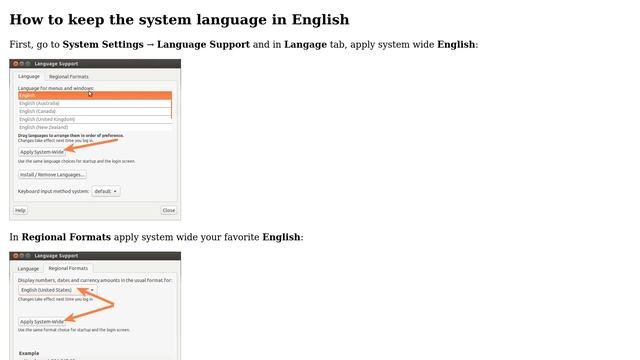
Task: Select English (New Zealand) in the language list
Action: tap(95, 127)
